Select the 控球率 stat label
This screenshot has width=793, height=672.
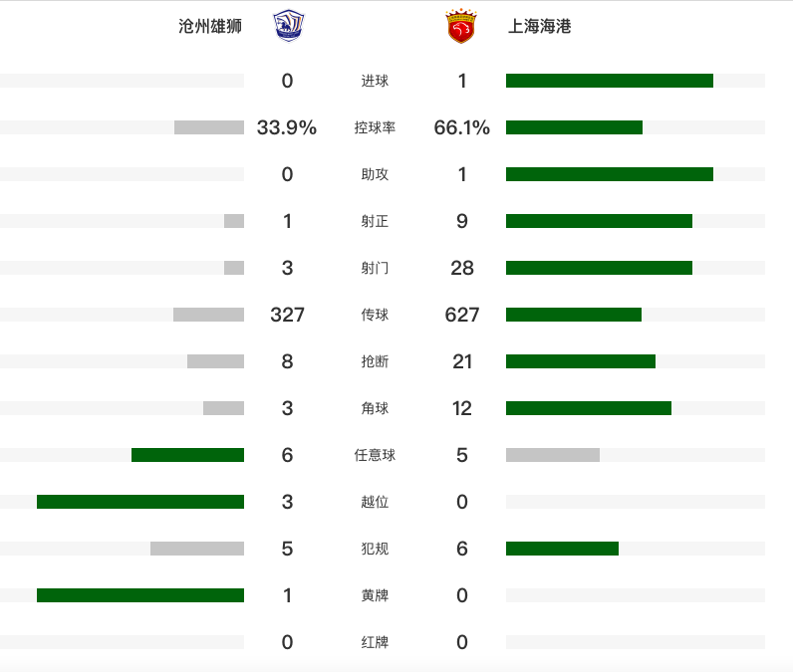point(375,127)
